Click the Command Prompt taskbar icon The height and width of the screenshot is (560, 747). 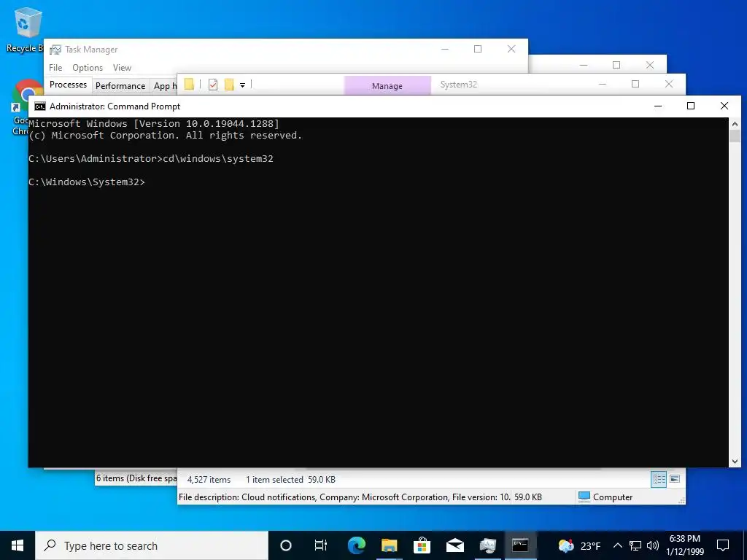pyautogui.click(x=520, y=545)
